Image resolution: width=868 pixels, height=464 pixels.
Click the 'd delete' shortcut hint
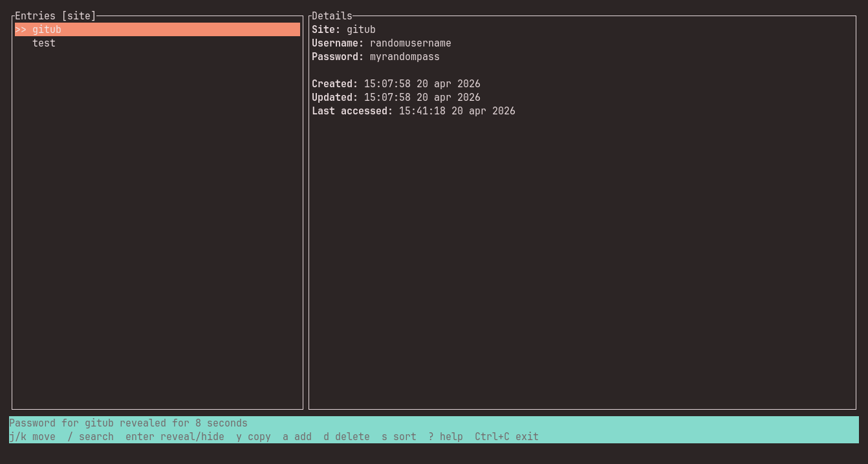click(x=347, y=437)
